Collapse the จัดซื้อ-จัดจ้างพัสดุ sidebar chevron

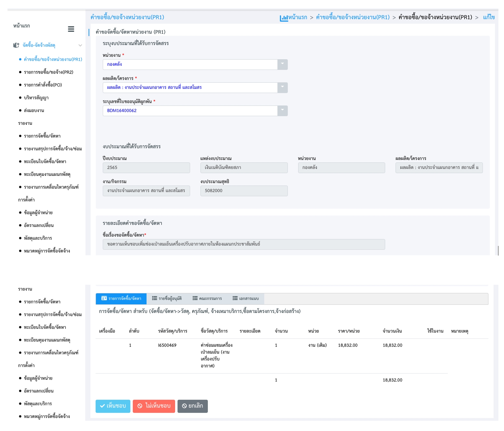[x=80, y=45]
